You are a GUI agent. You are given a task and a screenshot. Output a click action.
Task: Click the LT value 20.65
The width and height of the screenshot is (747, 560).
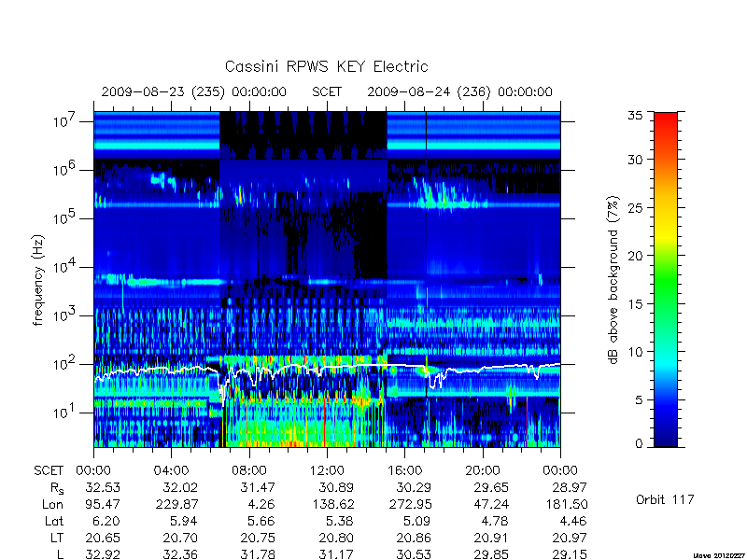click(x=103, y=539)
